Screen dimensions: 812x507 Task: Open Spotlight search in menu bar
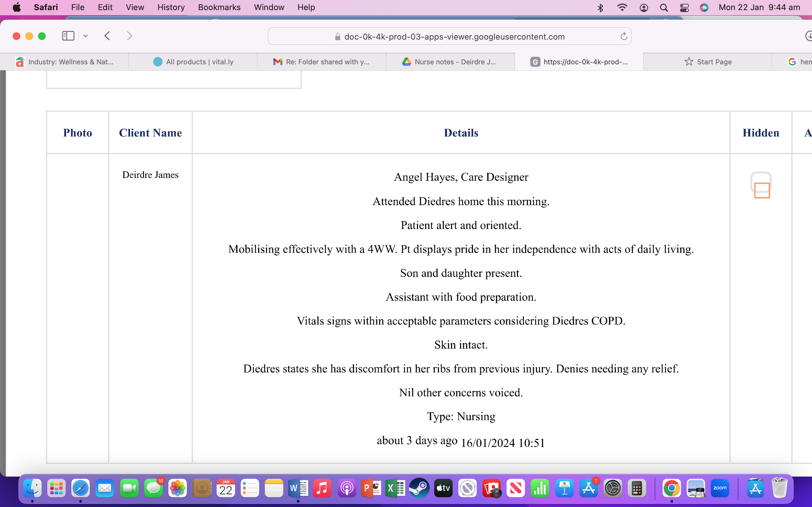(x=664, y=7)
